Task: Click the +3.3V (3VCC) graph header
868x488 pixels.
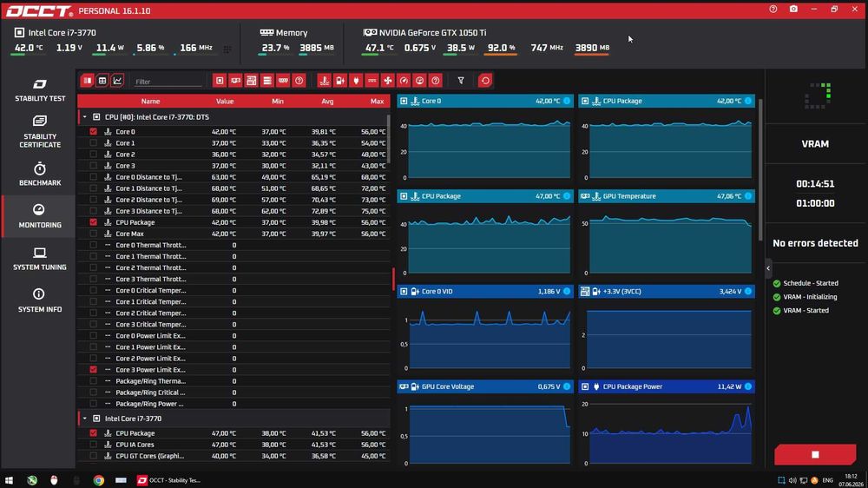Action: (x=667, y=292)
